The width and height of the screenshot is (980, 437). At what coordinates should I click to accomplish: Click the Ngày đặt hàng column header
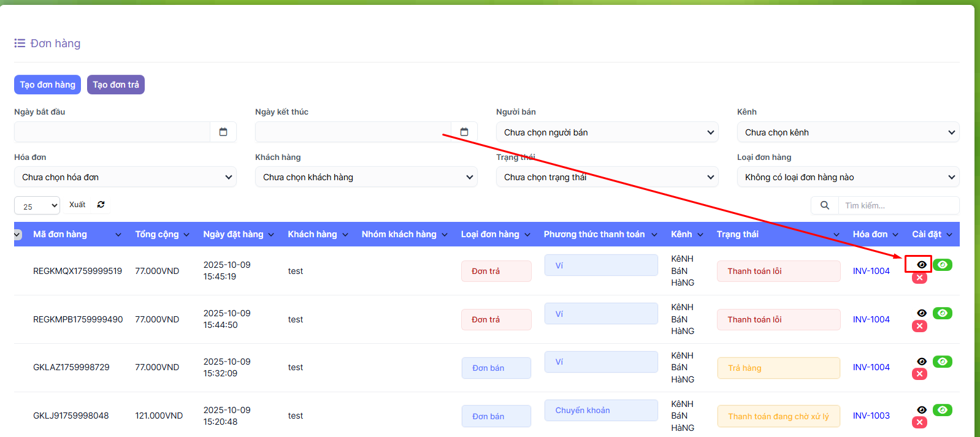pyautogui.click(x=233, y=234)
